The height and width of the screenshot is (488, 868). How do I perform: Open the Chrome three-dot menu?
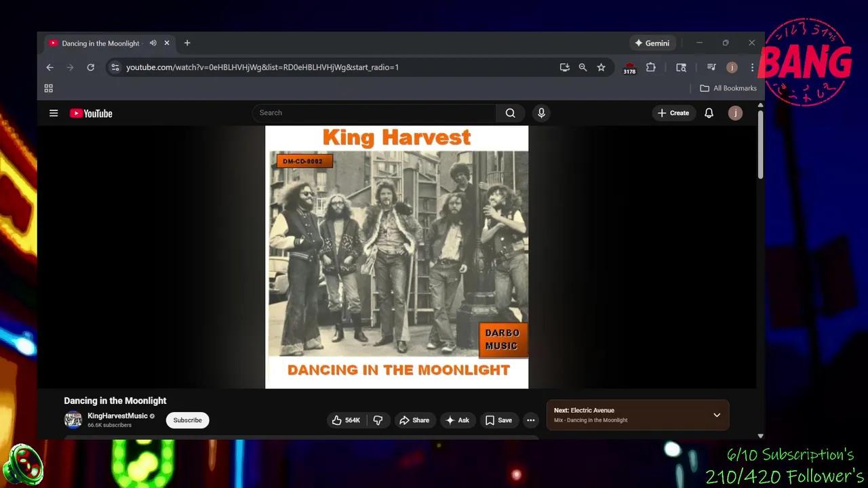pyautogui.click(x=752, y=67)
